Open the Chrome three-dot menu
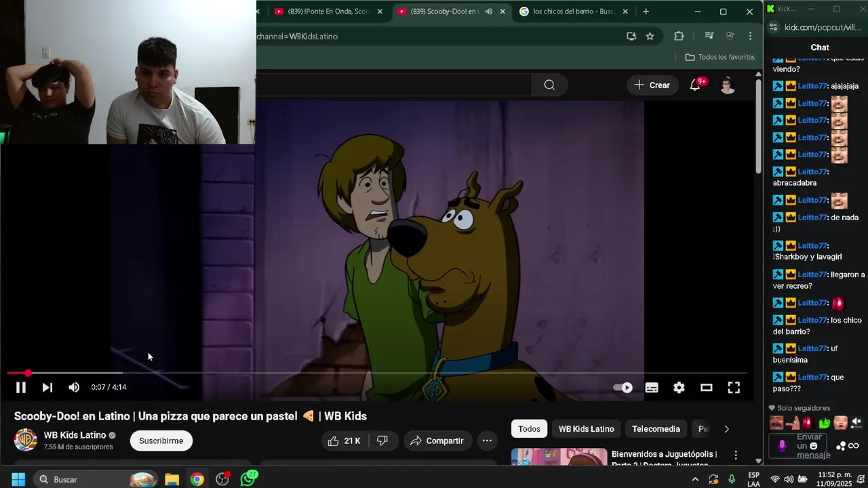This screenshot has height=488, width=868. coord(750,37)
